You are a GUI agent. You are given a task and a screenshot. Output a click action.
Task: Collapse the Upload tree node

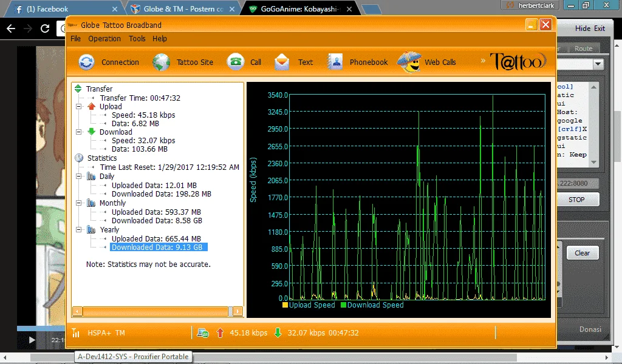click(x=78, y=107)
